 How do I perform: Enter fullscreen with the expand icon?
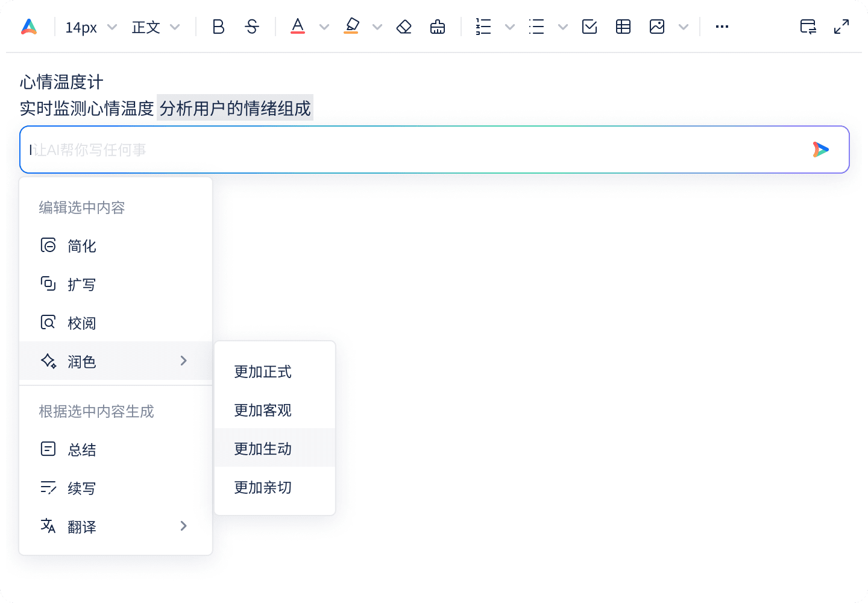[841, 27]
